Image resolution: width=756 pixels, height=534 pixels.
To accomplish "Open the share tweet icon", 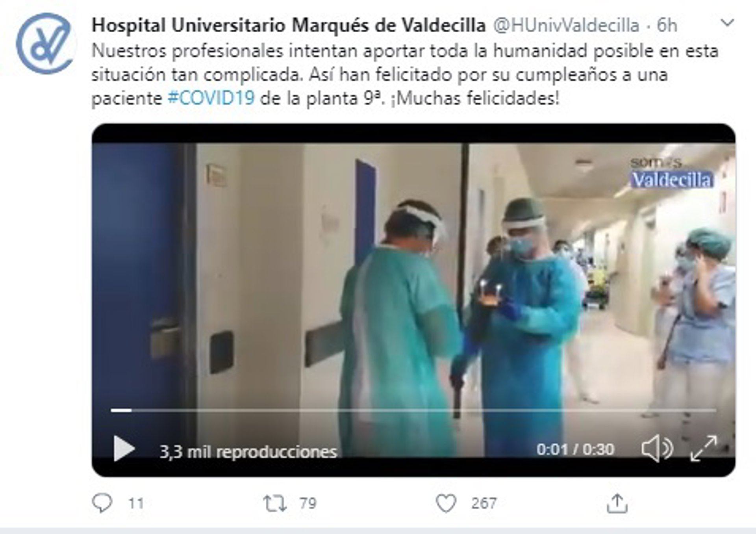I will (x=617, y=503).
